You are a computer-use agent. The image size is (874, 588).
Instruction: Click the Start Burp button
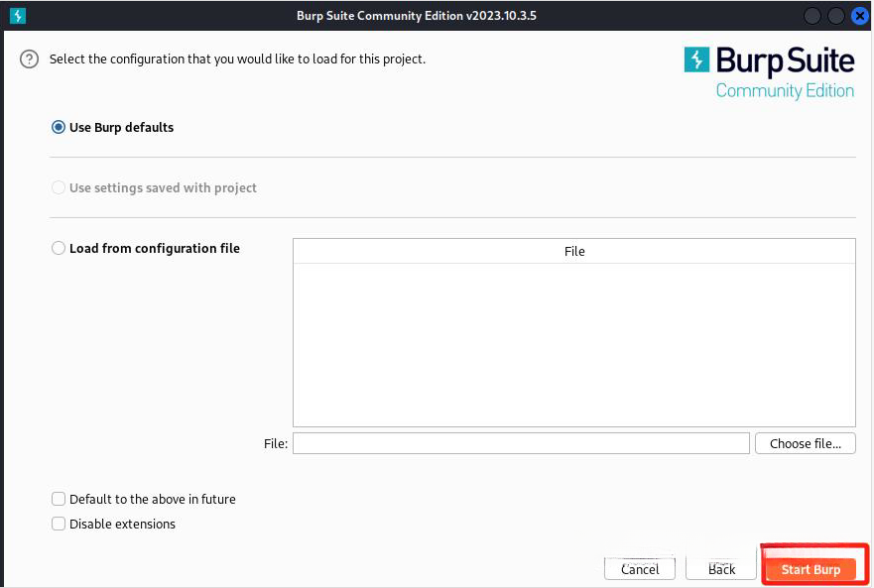pos(811,569)
